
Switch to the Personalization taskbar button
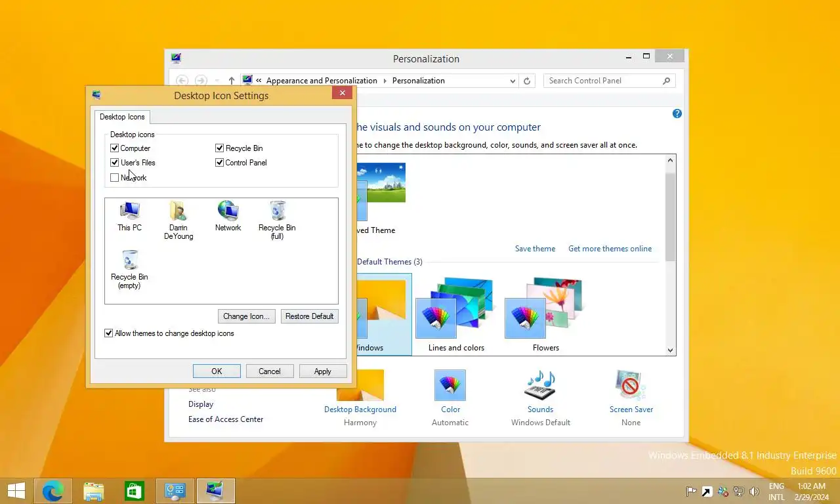[216, 491]
